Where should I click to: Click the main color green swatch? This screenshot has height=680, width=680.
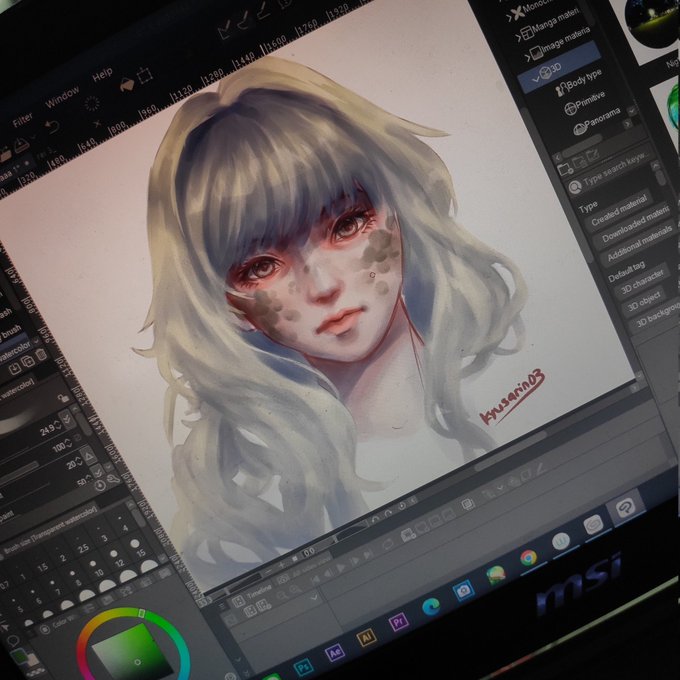click(x=19, y=657)
